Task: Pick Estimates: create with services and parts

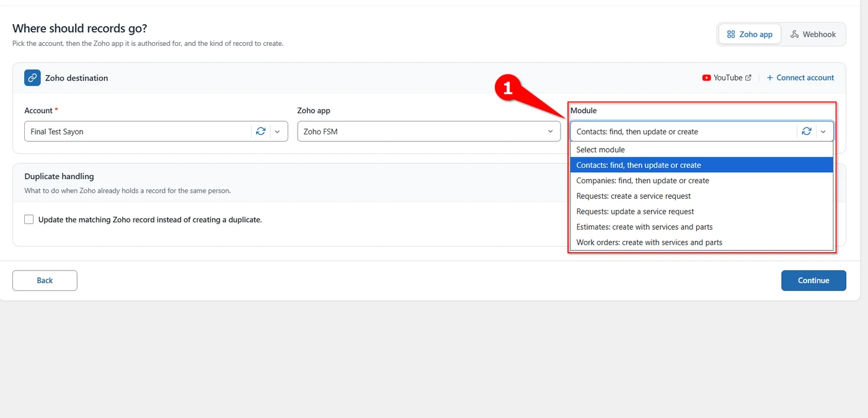Action: (x=701, y=227)
